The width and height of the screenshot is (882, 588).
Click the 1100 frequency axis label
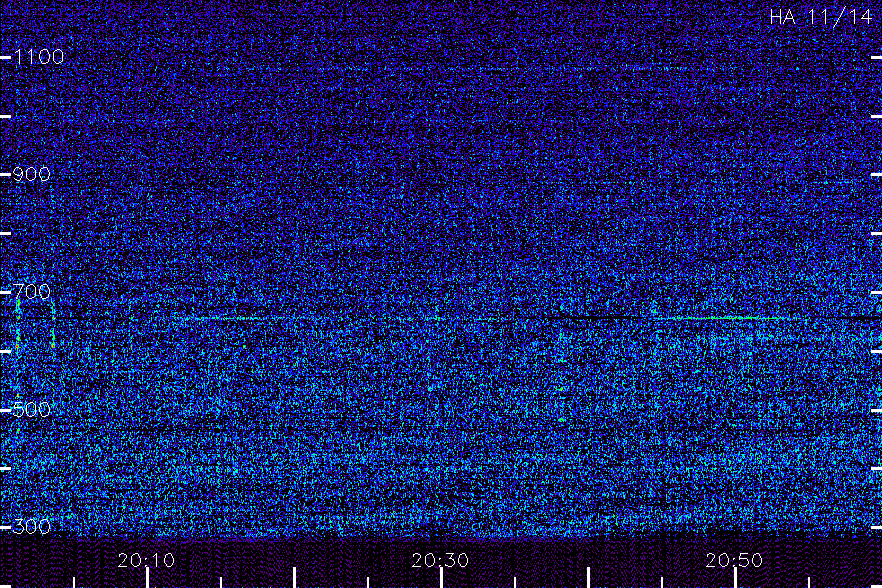pos(39,57)
